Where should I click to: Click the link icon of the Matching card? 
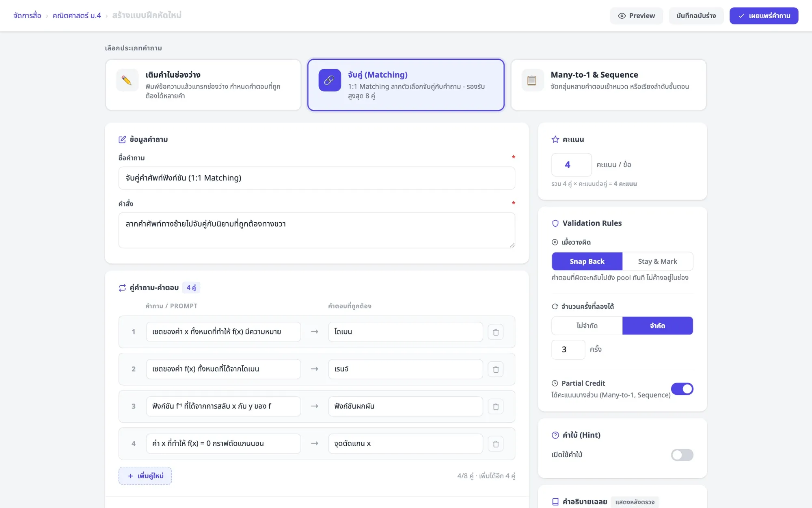click(x=330, y=80)
